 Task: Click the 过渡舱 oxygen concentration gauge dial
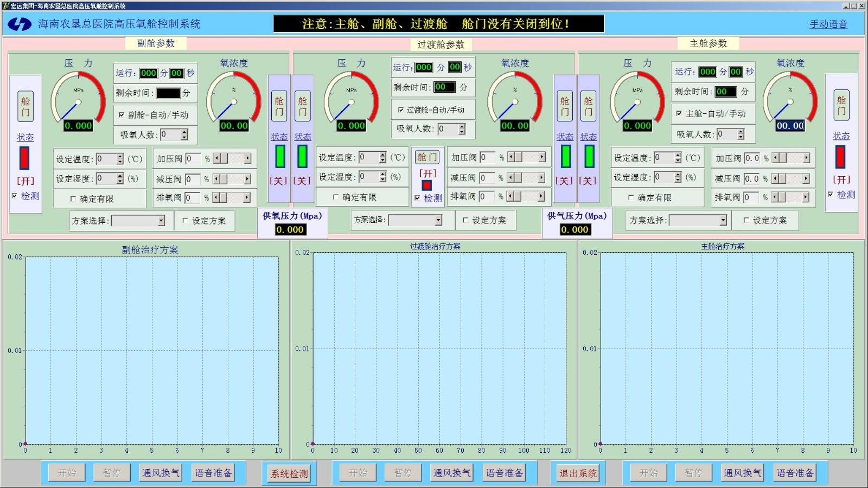tap(515, 98)
